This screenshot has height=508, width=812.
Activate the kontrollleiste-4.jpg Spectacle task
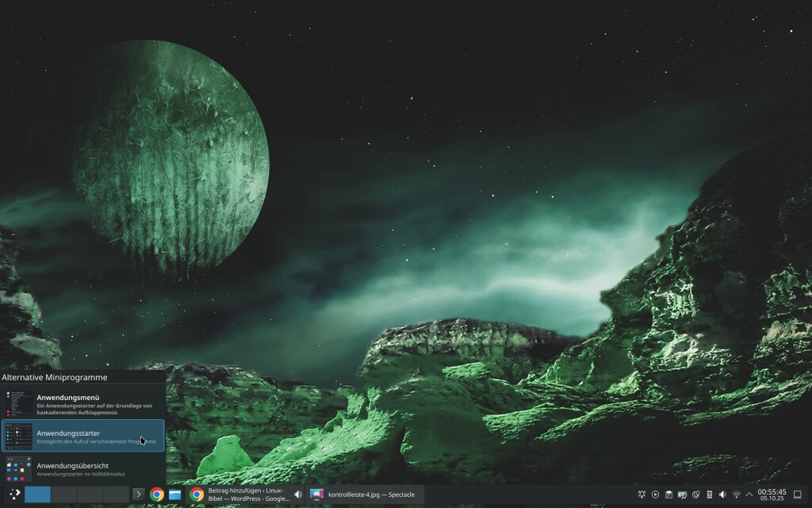(x=365, y=495)
